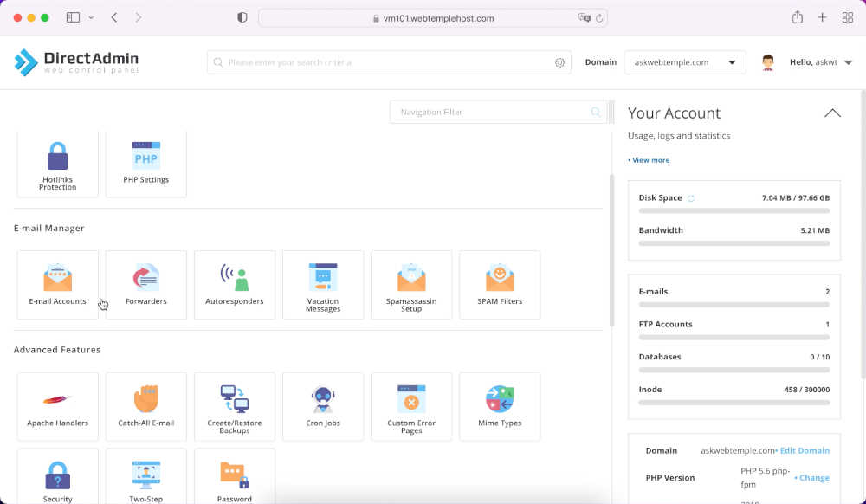Click the 7.04 MB / 97.66 GB value
The image size is (866, 504).
coord(796,197)
